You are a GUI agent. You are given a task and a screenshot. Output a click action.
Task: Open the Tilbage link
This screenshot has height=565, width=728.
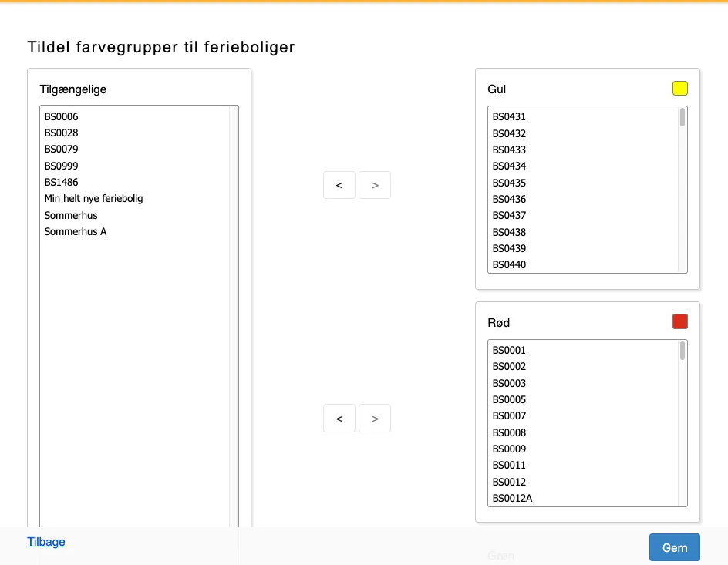point(45,542)
